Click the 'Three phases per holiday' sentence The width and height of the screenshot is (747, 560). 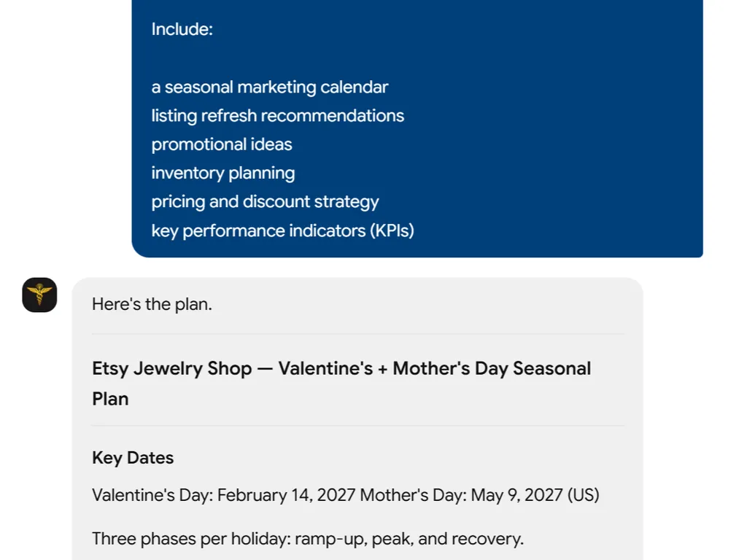coord(308,539)
